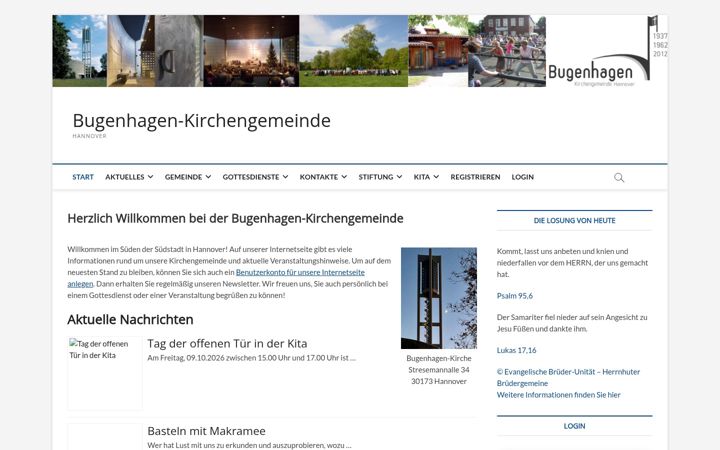This screenshot has height=450, width=720.
Task: Click the Stresemannallee 34 address text
Action: 439,370
